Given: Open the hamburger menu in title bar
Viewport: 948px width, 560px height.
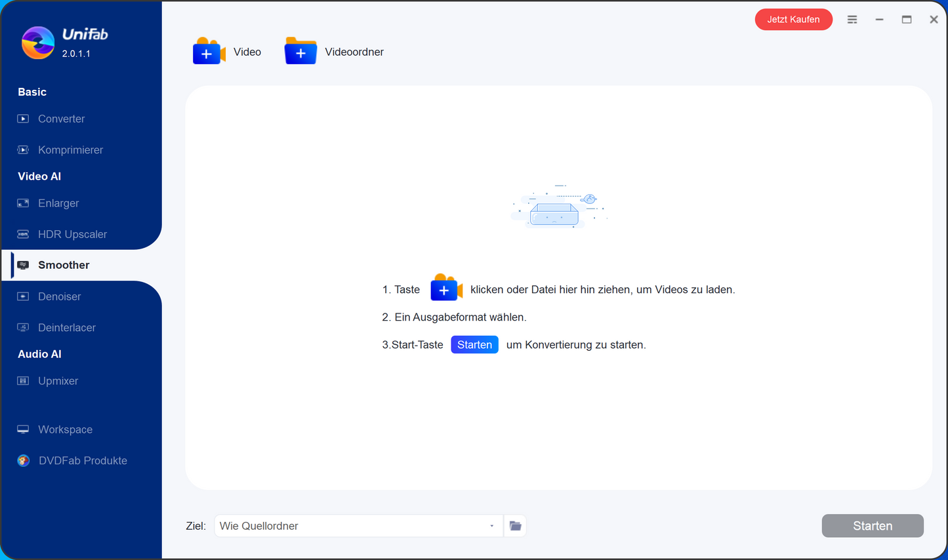Looking at the screenshot, I should [852, 20].
